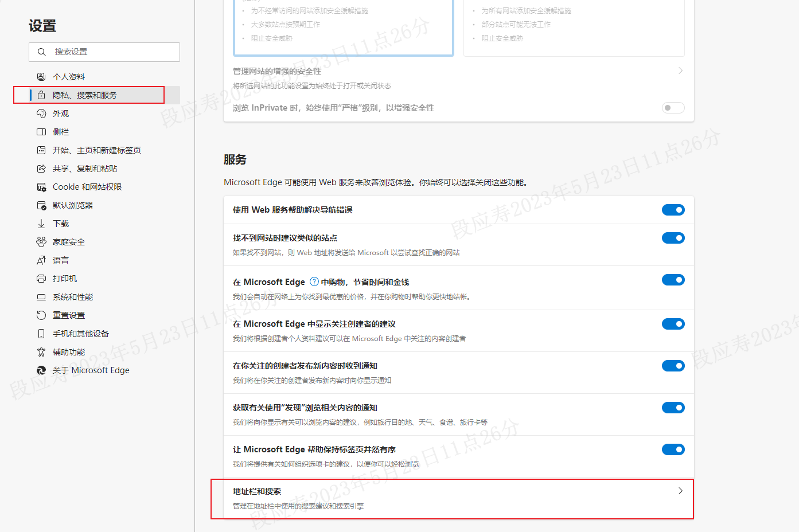Click the 外观 appearance palette icon
Viewport: 799px width, 532px height.
(41, 114)
